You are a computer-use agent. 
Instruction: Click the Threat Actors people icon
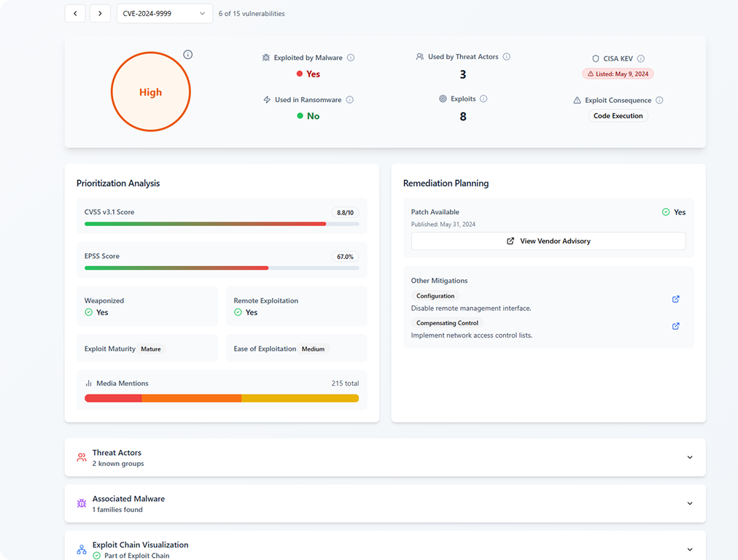81,457
